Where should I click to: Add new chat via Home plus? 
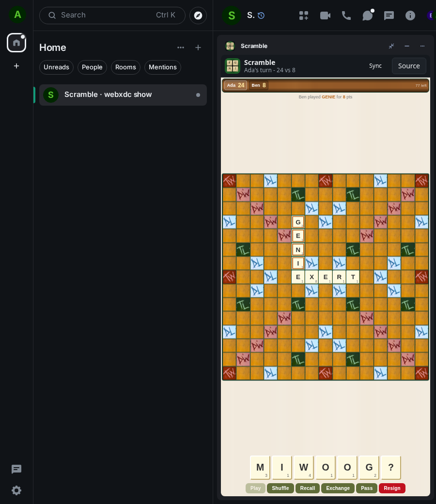[x=198, y=47]
